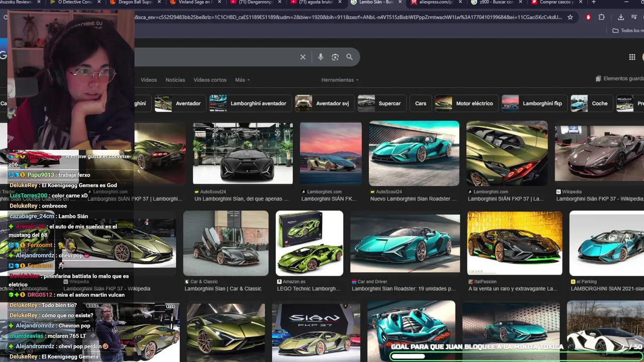Open the red extension icon in toolbar

click(588, 17)
